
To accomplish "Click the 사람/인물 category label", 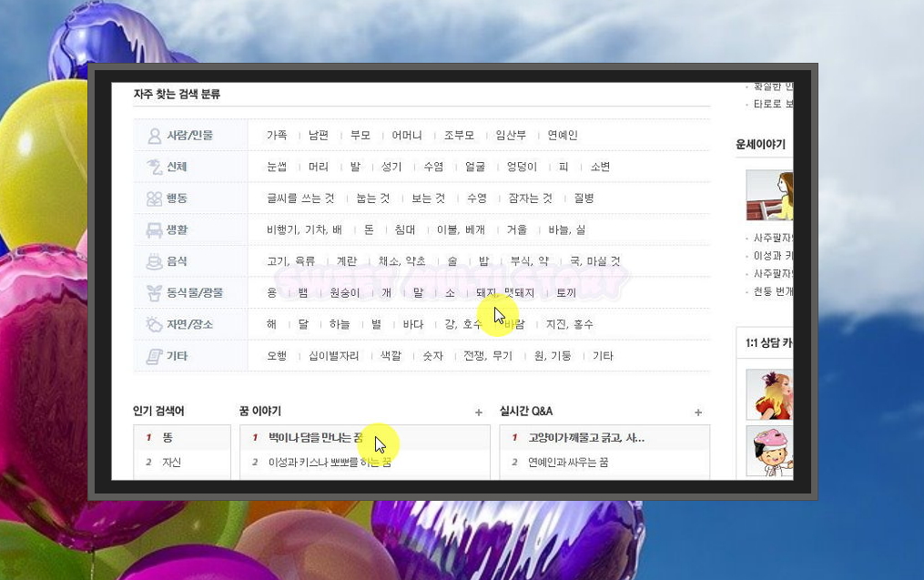I will tap(189, 135).
